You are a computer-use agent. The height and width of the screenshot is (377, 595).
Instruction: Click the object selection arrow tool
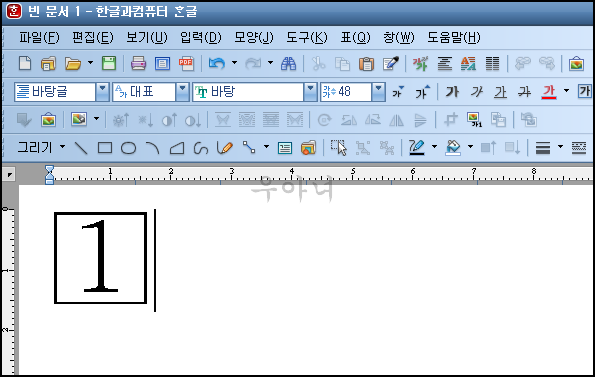coord(338,148)
